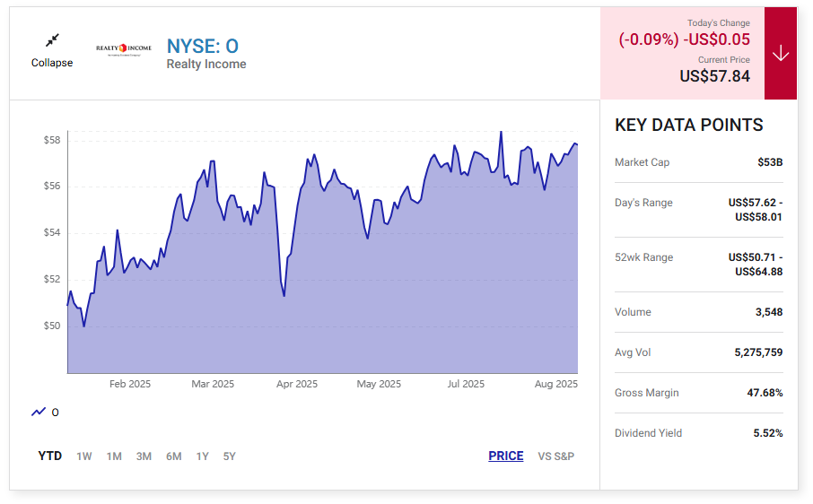Image resolution: width=813 pixels, height=504 pixels.
Task: Click the Aug 2025 axis label
Action: 555,385
